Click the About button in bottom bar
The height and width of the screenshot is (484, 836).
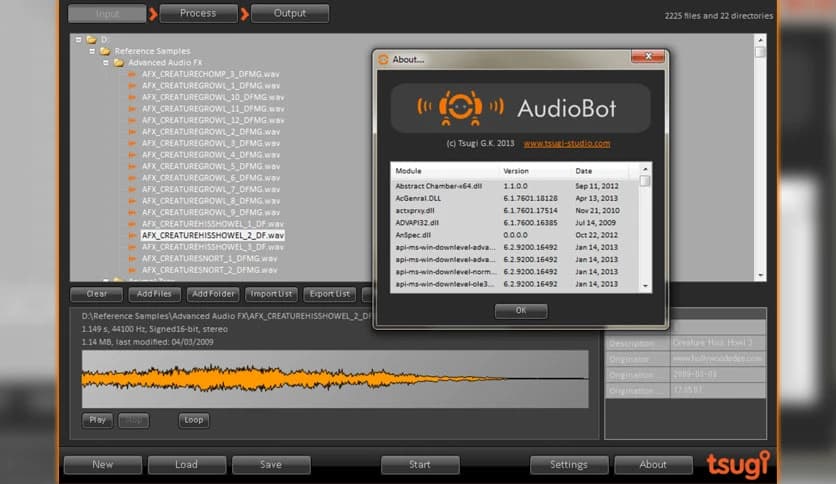[x=653, y=465]
